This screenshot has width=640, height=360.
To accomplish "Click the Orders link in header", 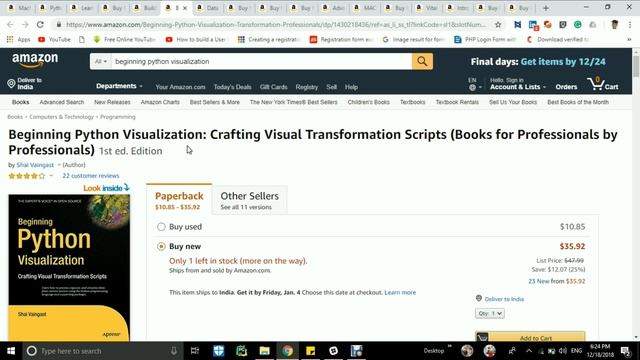I will tap(566, 87).
